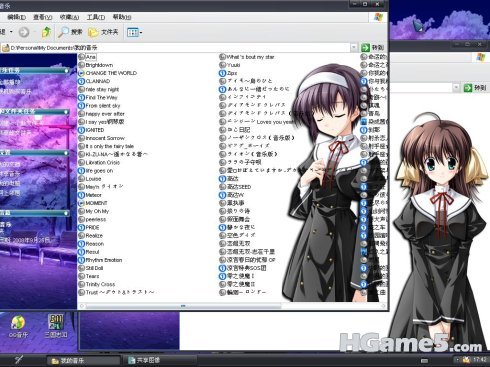Click the horizontal scrollbar of file list
The image size is (490, 367).
pos(183,306)
